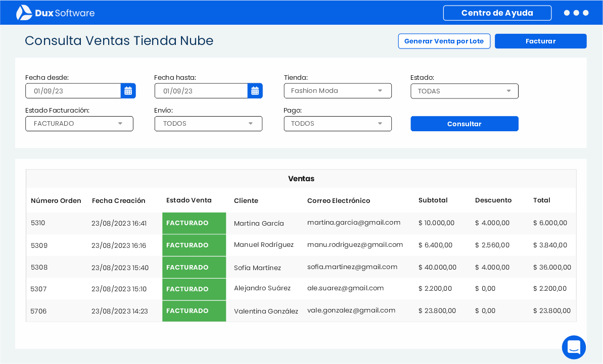Open the chat support bubble
The width and height of the screenshot is (603, 364).
coord(574,347)
